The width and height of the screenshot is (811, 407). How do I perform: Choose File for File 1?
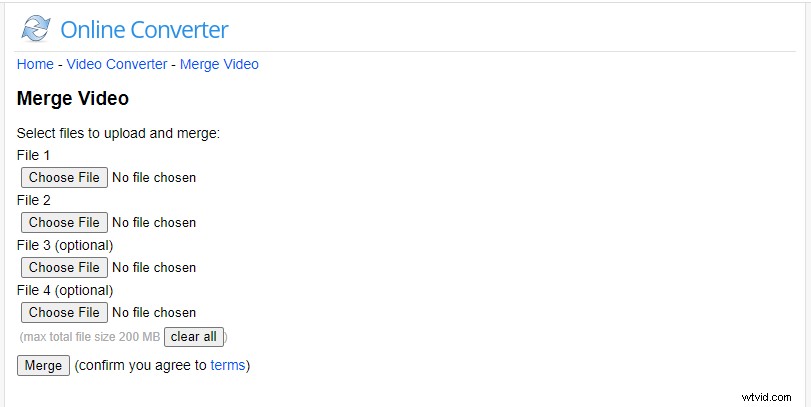click(64, 177)
